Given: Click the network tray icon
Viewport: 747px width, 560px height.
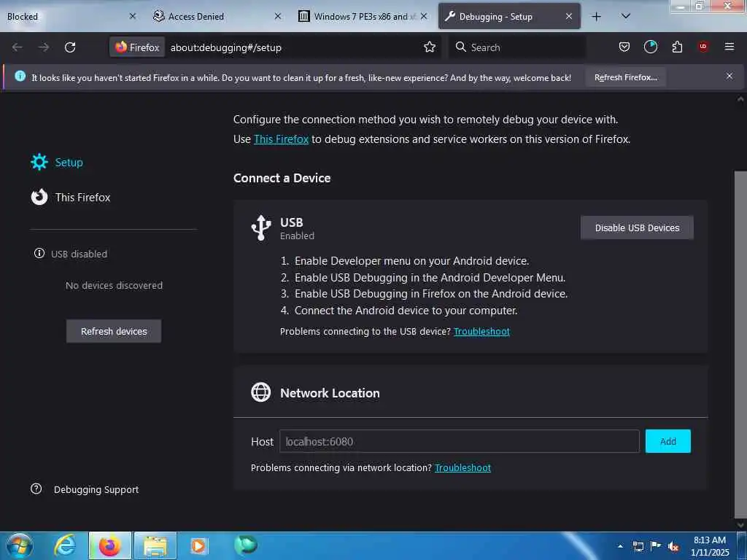Looking at the screenshot, I should [x=638, y=547].
